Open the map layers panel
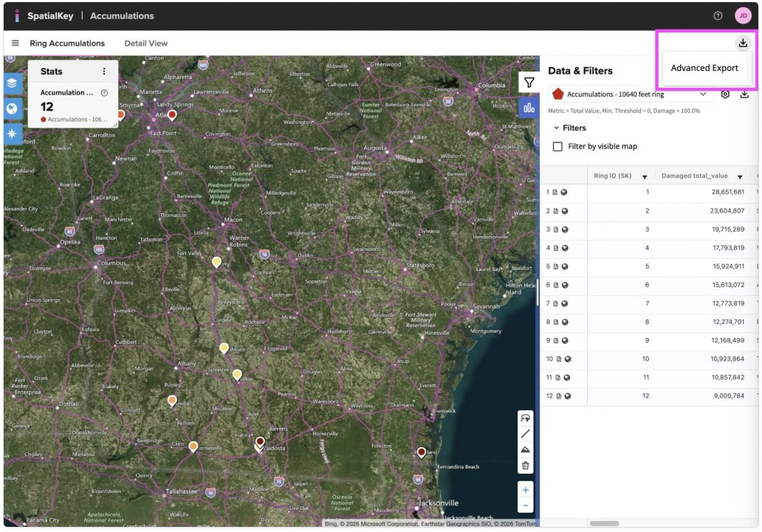 13,83
